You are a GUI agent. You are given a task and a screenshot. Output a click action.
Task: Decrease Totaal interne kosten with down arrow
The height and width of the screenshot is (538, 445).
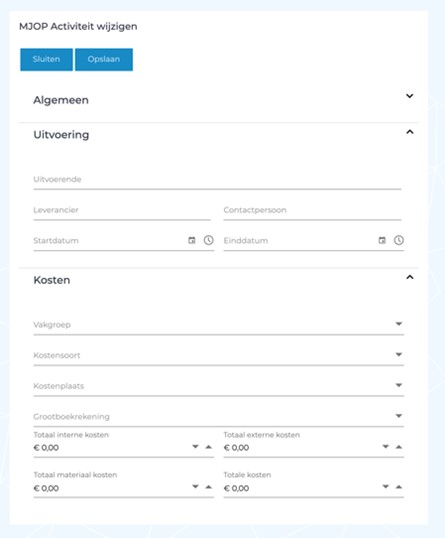pos(195,447)
